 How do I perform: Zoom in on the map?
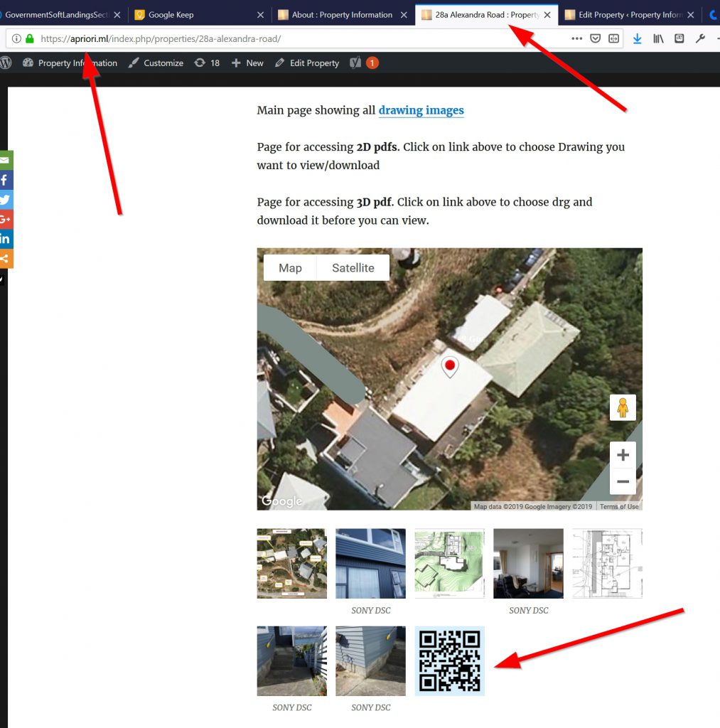(x=623, y=455)
